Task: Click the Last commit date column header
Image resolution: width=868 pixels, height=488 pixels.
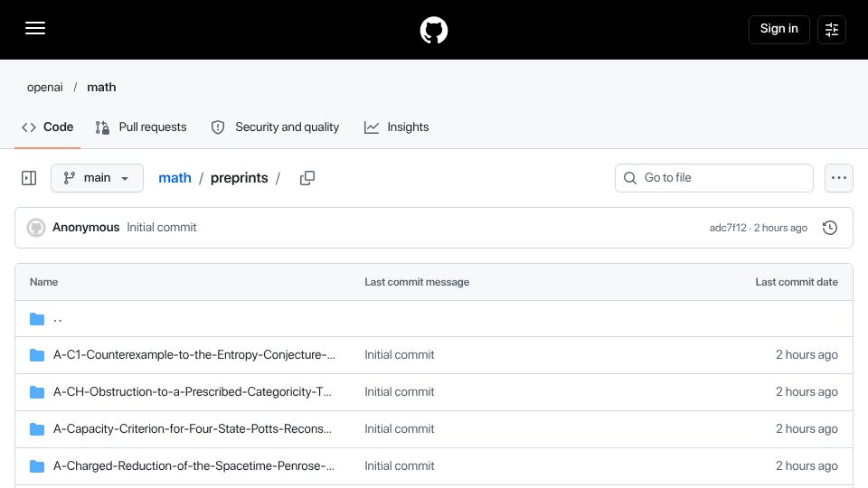Action: 797,282
